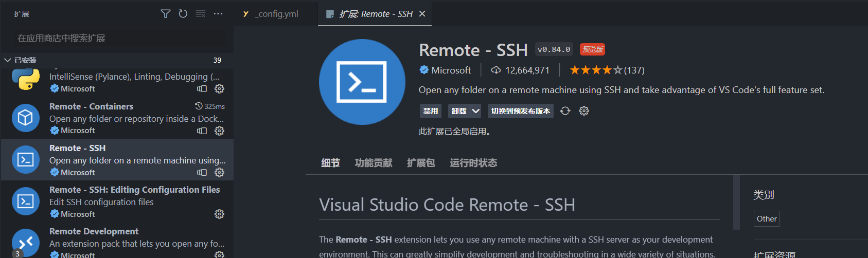Click the Microsoft publisher link

(451, 70)
